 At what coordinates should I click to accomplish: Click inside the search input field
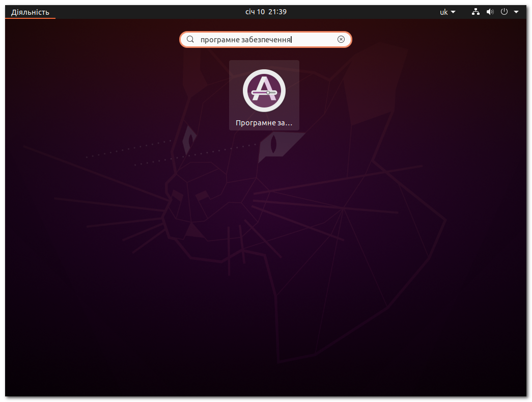tap(265, 39)
